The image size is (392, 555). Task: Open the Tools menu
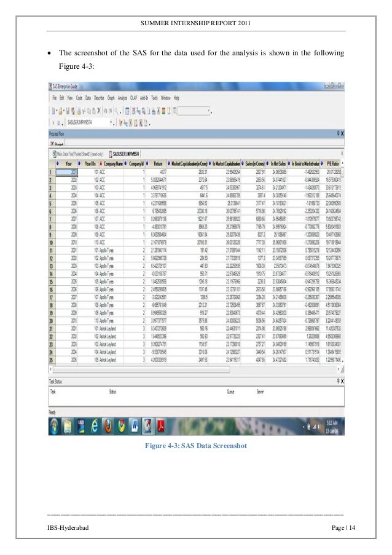tap(155, 98)
